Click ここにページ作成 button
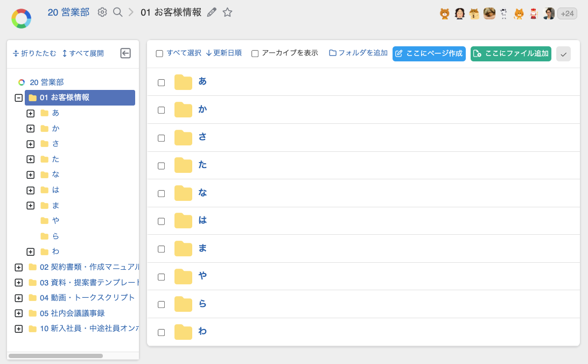The width and height of the screenshot is (588, 364). pyautogui.click(x=429, y=54)
